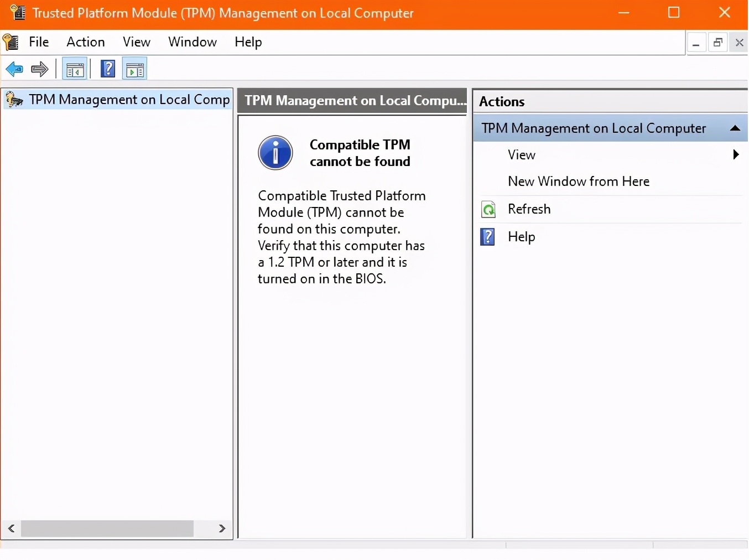Screen dimensions: 749x560
Task: Click the horizontal scrollbar thumb in tree pane
Action: [107, 528]
